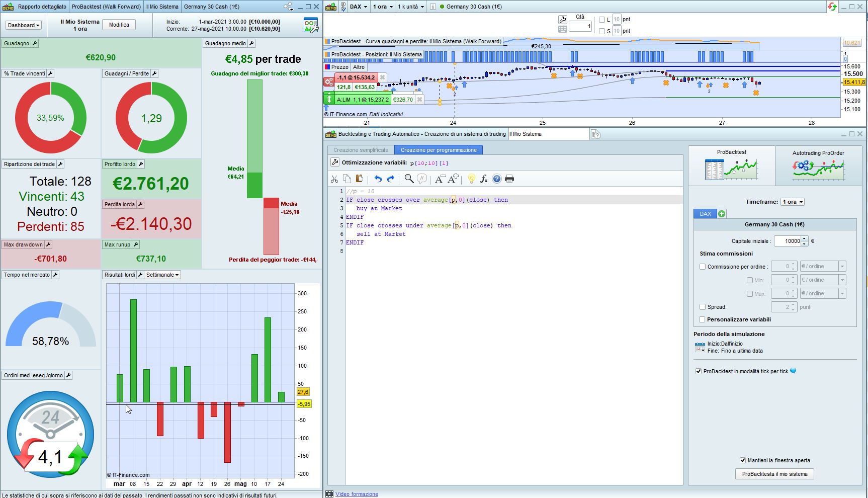Click the magnifying glass search icon
The image size is (868, 498).
pos(409,179)
